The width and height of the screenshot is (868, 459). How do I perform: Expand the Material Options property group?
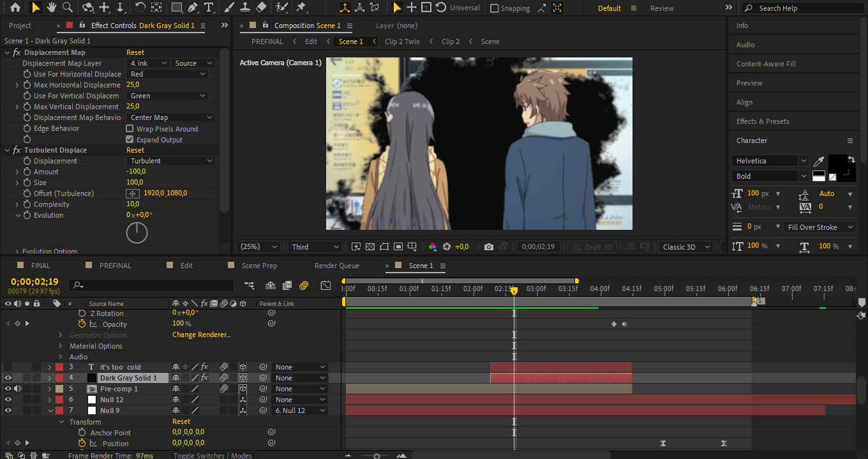pos(61,346)
